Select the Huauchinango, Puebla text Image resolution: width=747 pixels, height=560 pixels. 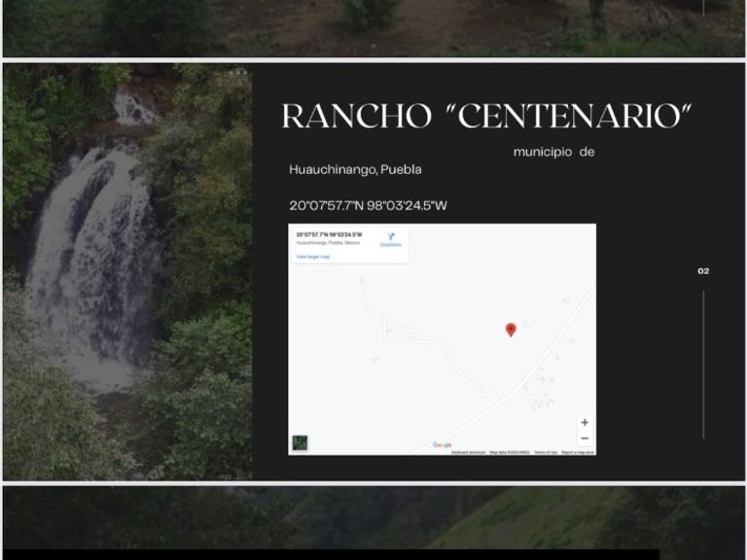(355, 169)
